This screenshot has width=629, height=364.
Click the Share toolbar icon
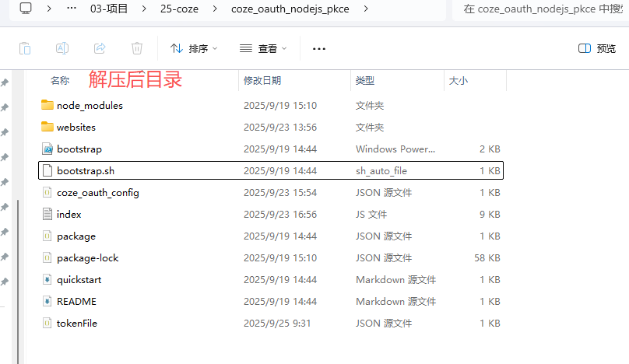click(100, 48)
